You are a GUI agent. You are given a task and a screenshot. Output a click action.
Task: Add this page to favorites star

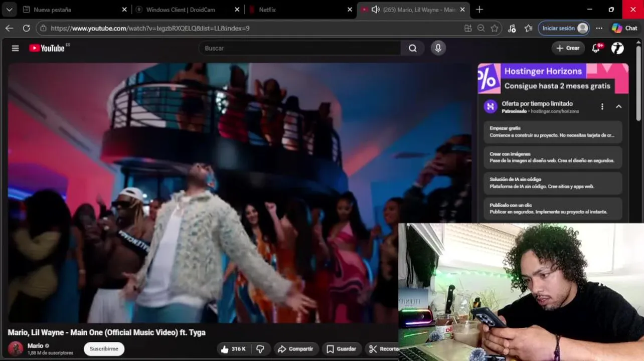495,28
